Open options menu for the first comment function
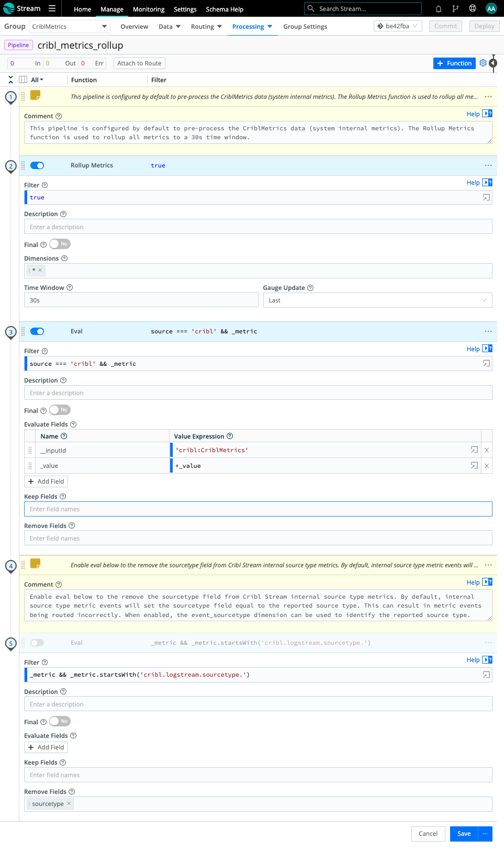Viewport: 504px width, 852px height. tap(488, 97)
